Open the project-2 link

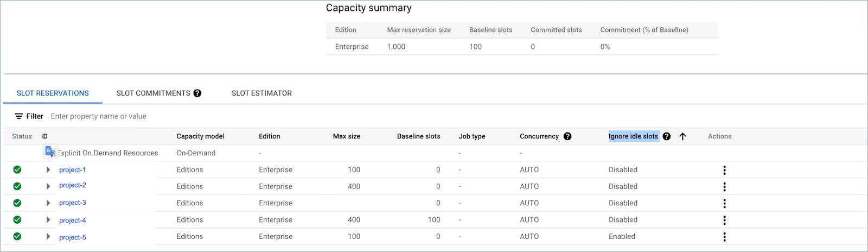[73, 185]
